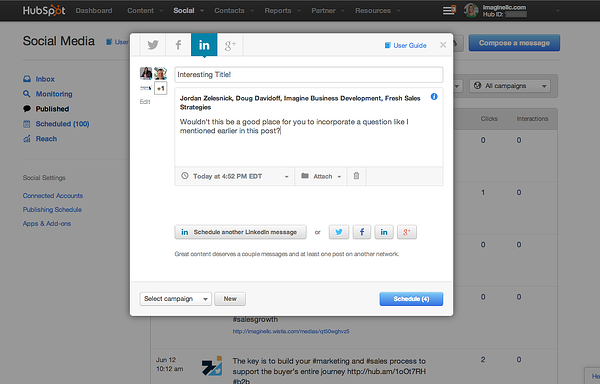
Task: Click the trash icon to delete message
Action: [x=356, y=176]
